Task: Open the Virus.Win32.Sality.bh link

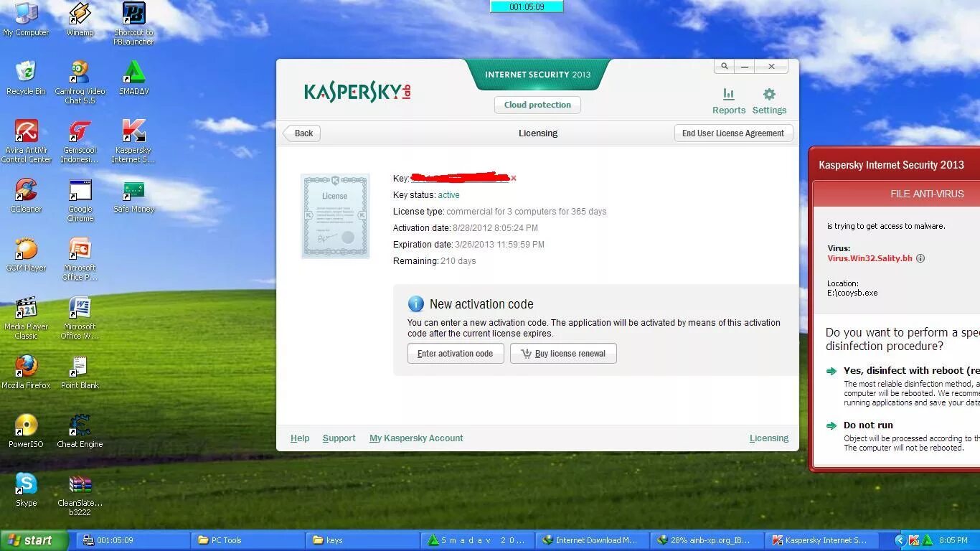Action: pyautogui.click(x=870, y=258)
